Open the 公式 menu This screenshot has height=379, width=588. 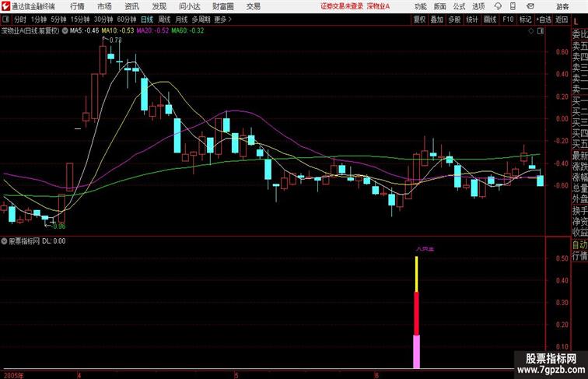click(x=459, y=6)
